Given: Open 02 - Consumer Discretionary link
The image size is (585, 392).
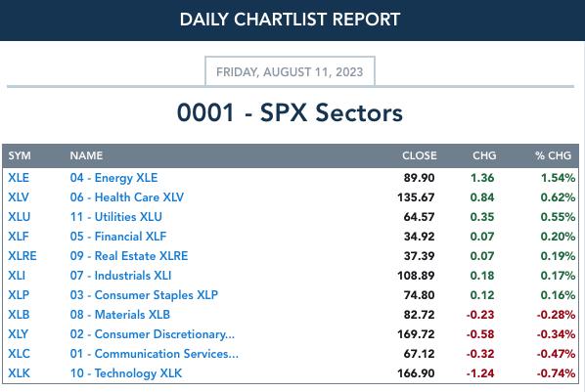Looking at the screenshot, I should click(x=153, y=334).
